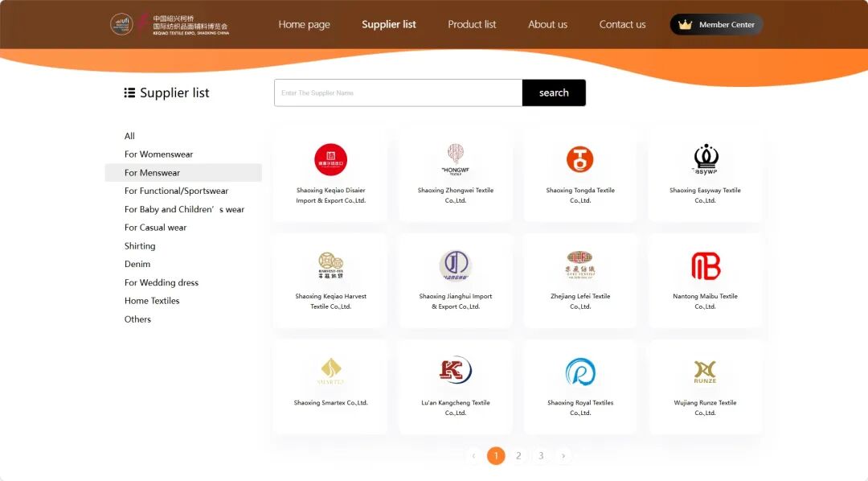Open Wujiang Runze Textile logo
The image size is (868, 481).
point(706,372)
